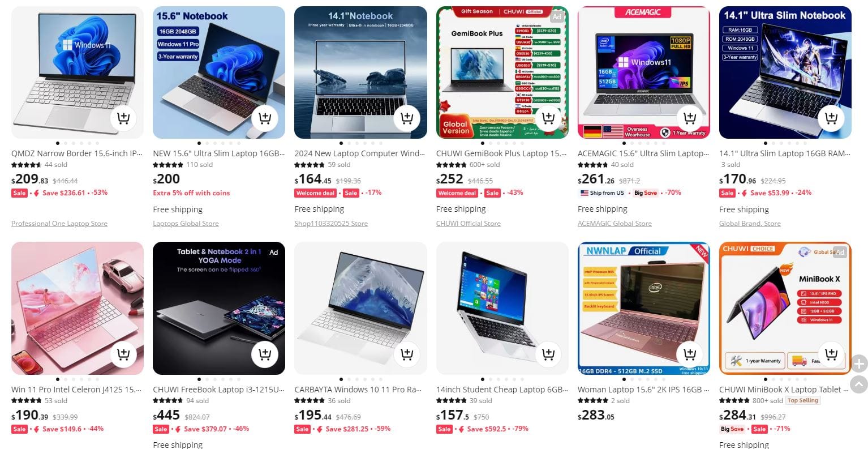Click Top Selling badge on MiniBook X
Viewport: 868px width, 449px height.
coord(803,400)
